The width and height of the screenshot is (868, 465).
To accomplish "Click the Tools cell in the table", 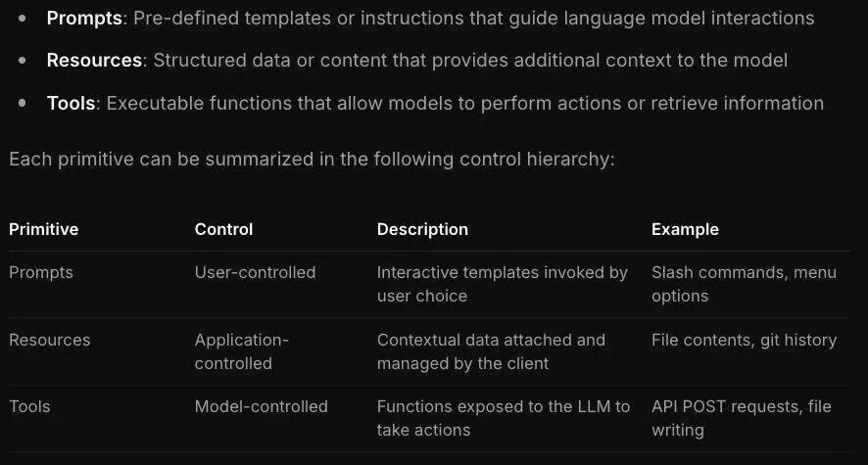I will click(29, 406).
